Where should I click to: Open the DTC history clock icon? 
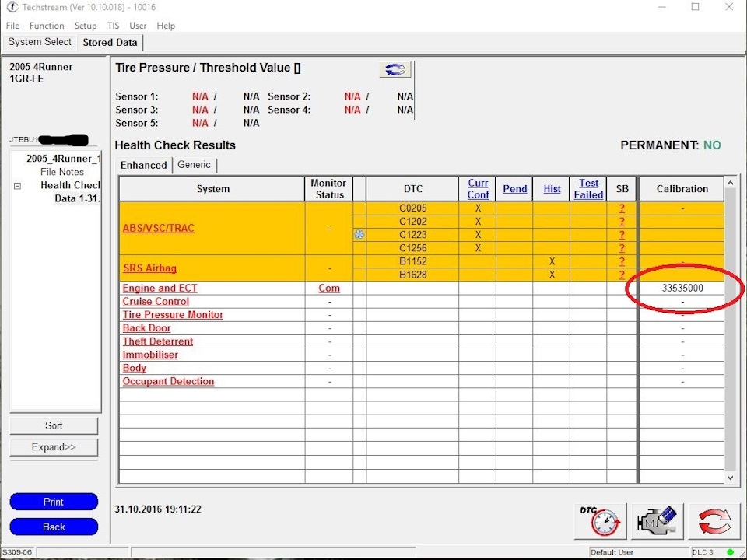pyautogui.click(x=600, y=521)
